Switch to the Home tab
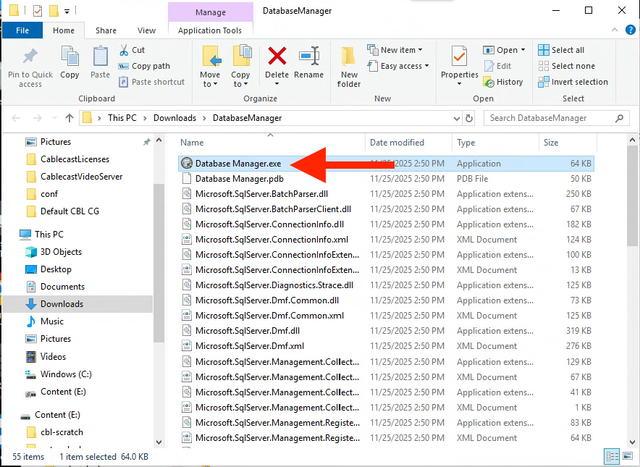 tap(64, 30)
